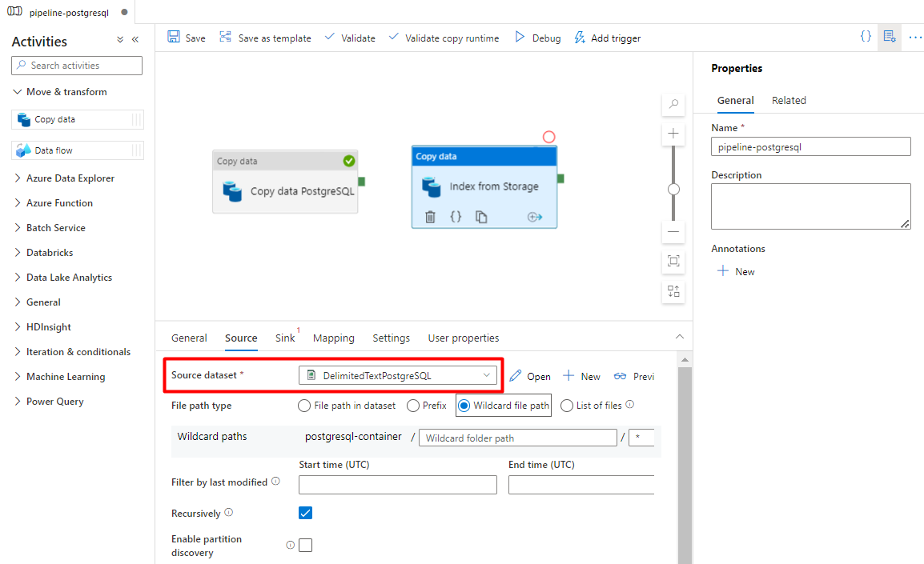Click settings panel scrollbar up arrow
This screenshot has height=564, width=924.
tap(685, 359)
